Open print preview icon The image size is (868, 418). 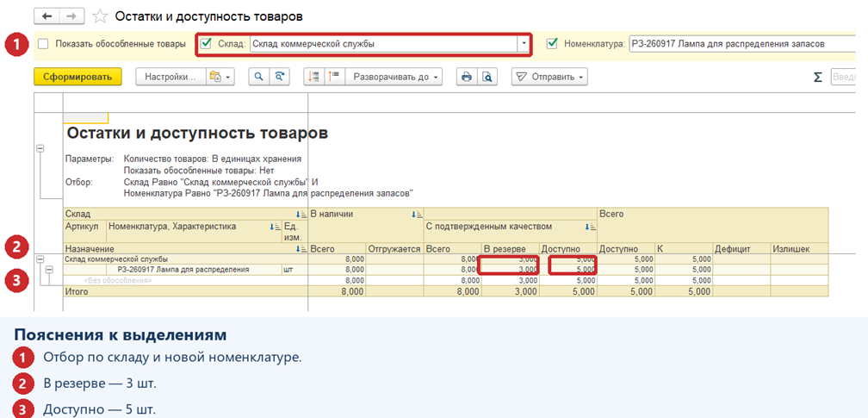[487, 77]
